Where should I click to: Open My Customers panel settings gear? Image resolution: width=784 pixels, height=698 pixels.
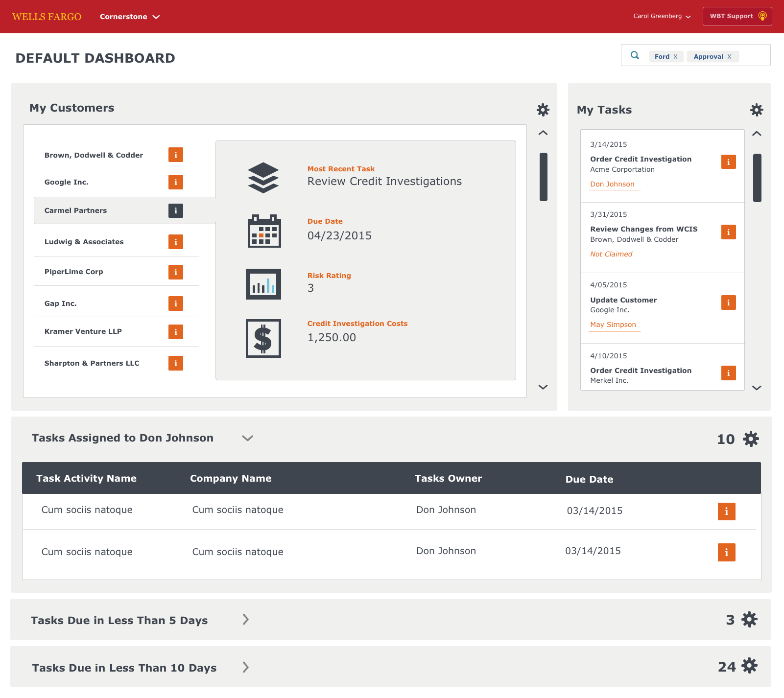click(542, 110)
